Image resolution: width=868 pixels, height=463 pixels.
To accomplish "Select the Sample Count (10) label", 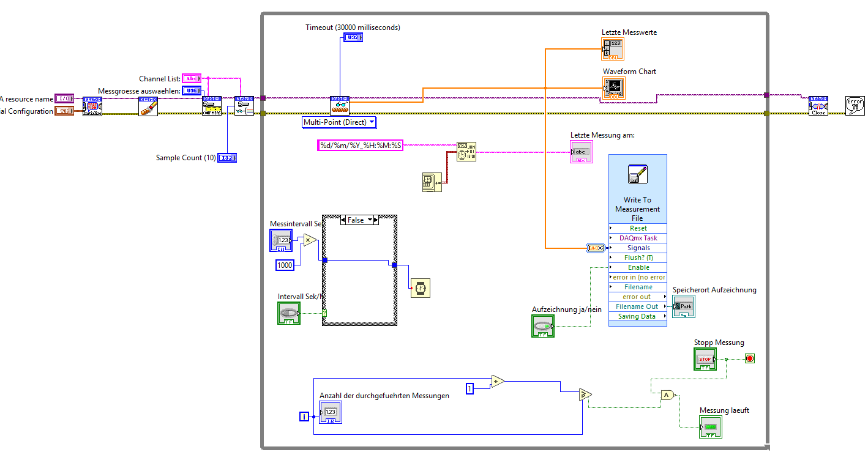I will tap(186, 158).
